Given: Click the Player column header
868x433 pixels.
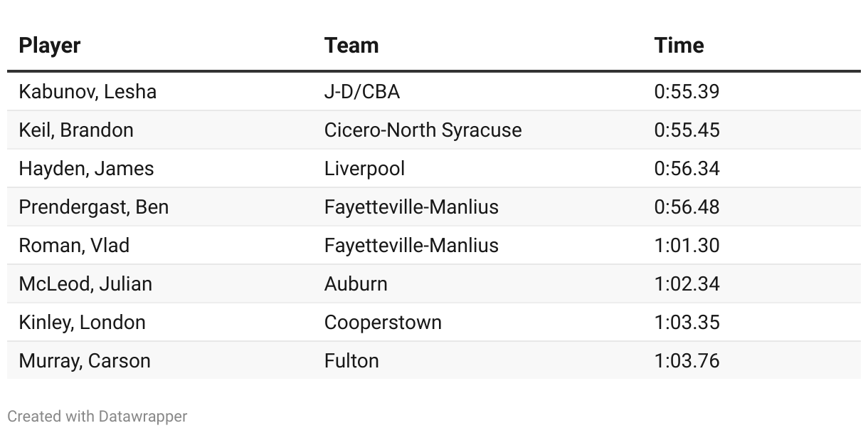Looking at the screenshot, I should point(50,46).
